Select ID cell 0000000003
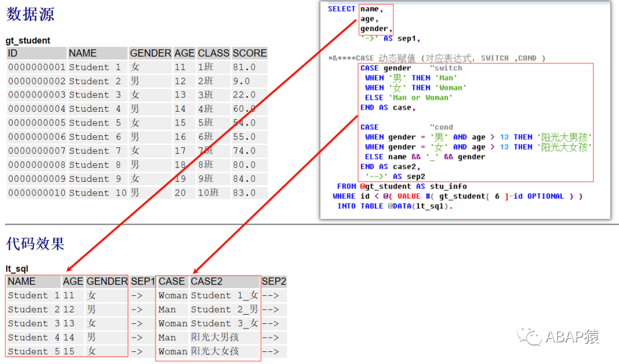Screen dimensions: 619x364 click(37, 95)
